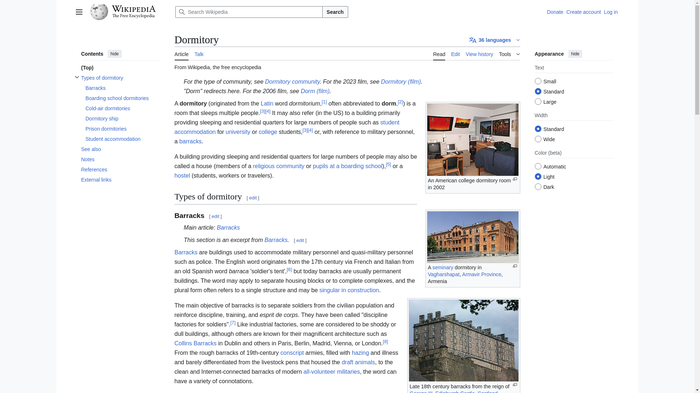The width and height of the screenshot is (700, 393).
Task: Edit the Types of dormitory section
Action: (x=253, y=198)
